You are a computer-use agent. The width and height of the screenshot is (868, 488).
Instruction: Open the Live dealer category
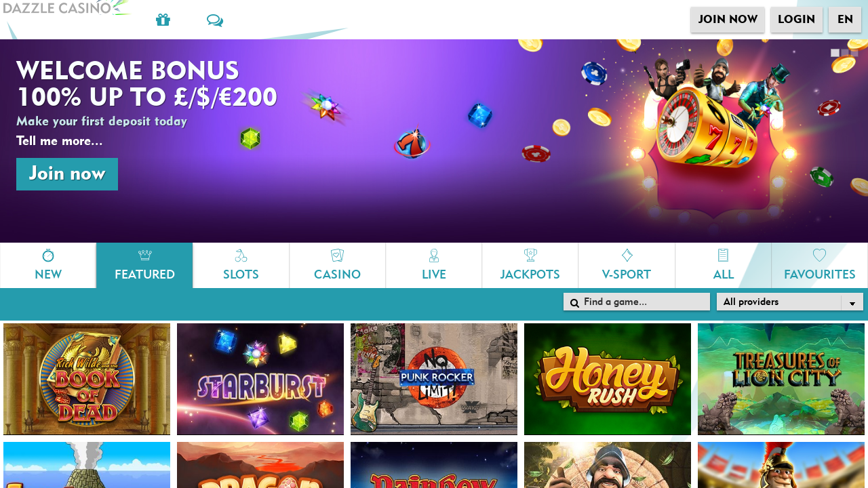coord(434,265)
